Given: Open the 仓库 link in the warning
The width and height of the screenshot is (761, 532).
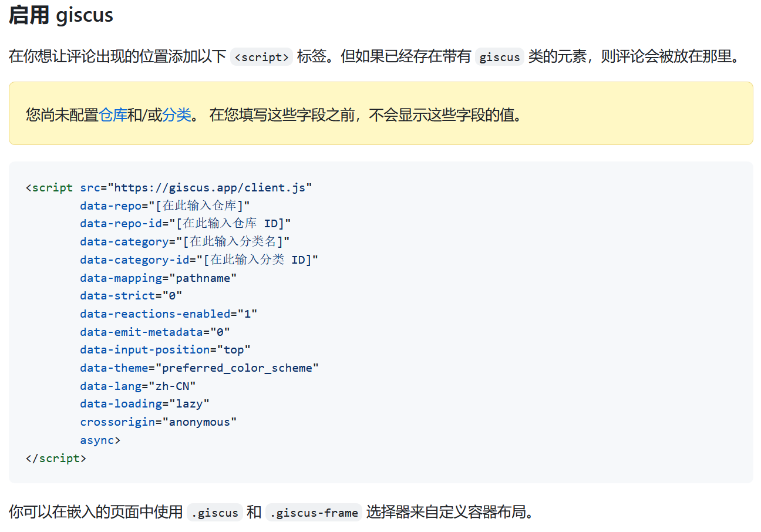Looking at the screenshot, I should (x=113, y=114).
